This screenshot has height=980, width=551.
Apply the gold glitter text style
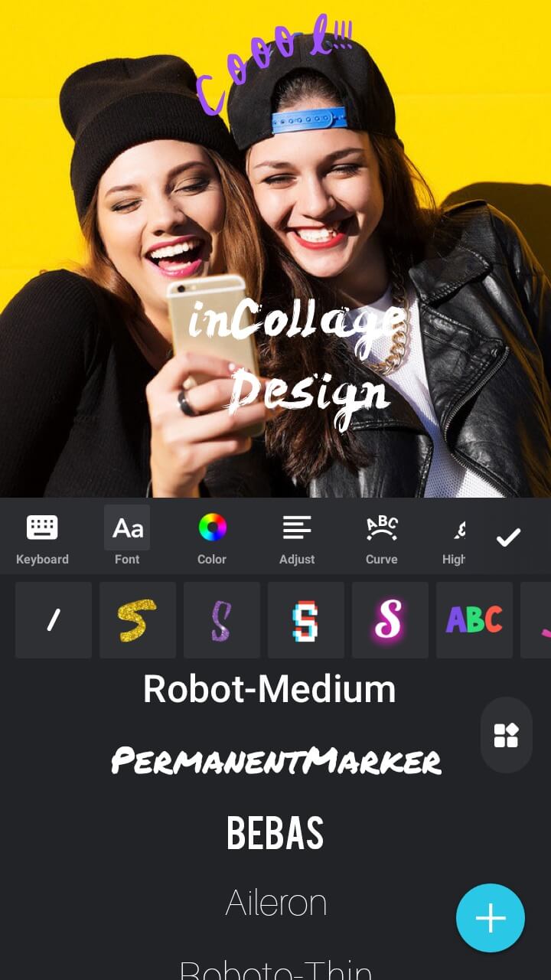pyautogui.click(x=138, y=620)
